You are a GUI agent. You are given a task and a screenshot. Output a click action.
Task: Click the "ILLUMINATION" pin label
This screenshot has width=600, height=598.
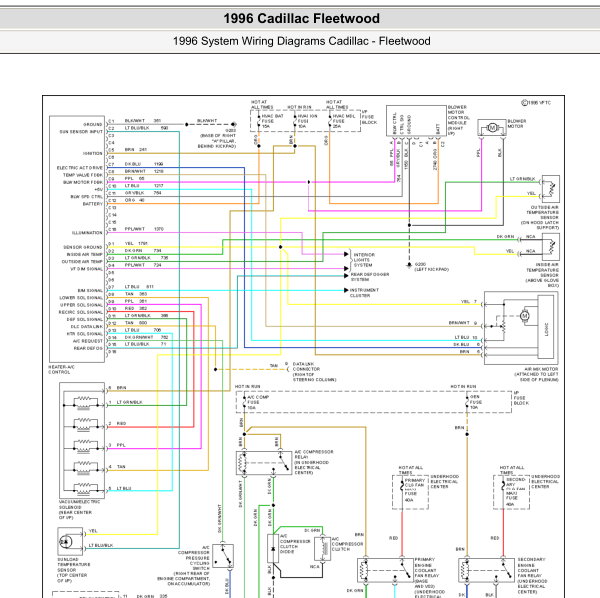[87, 233]
